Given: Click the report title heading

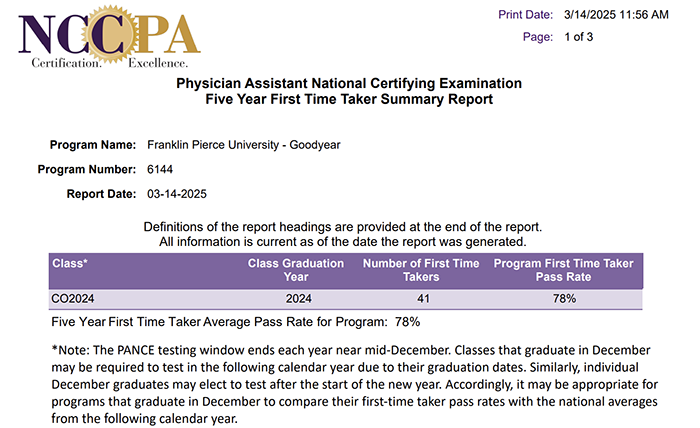Looking at the screenshot, I should point(349,91).
